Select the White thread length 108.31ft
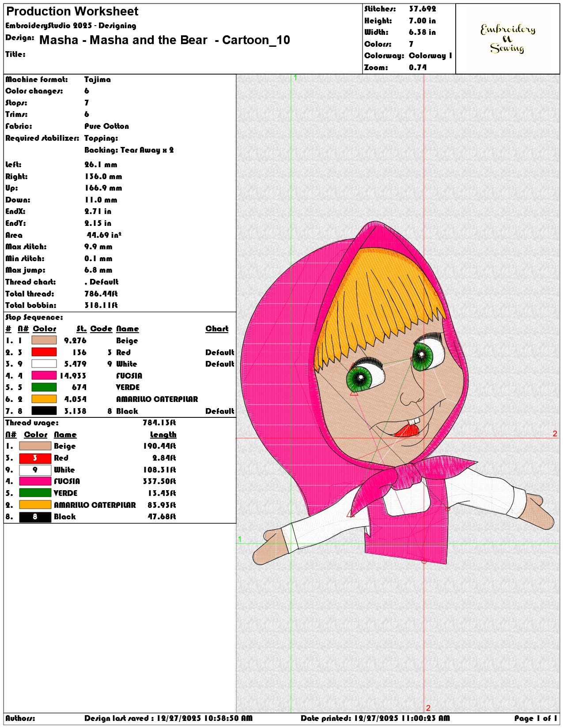Screen dimensions: 563x728 159,470
